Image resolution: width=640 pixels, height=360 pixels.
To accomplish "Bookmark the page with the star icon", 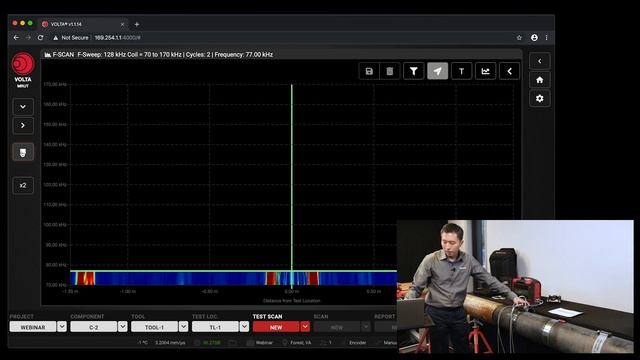I will click(519, 38).
